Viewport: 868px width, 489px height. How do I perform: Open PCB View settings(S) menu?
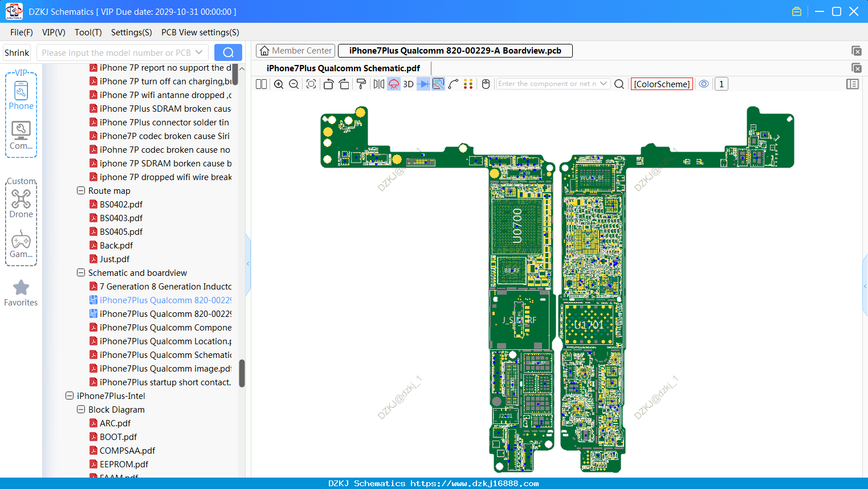(200, 32)
